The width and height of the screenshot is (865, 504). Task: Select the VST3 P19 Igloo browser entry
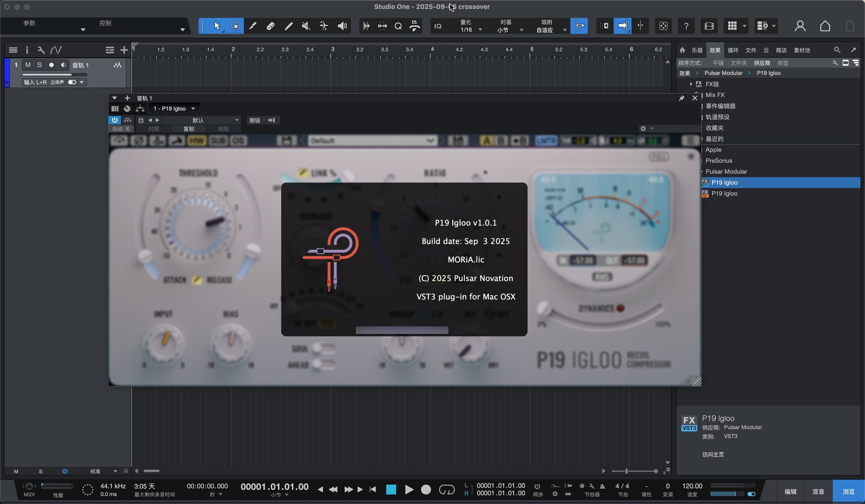[x=780, y=182]
